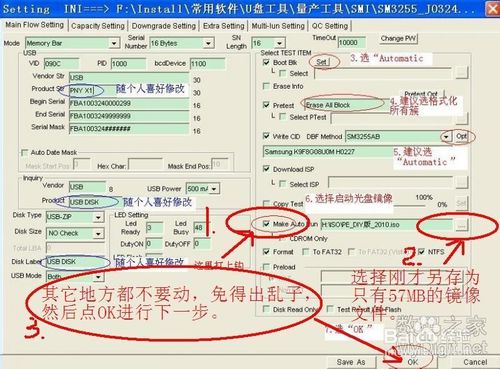
Task: Expand the USB Power 500 mA dropdown
Action: (x=214, y=189)
